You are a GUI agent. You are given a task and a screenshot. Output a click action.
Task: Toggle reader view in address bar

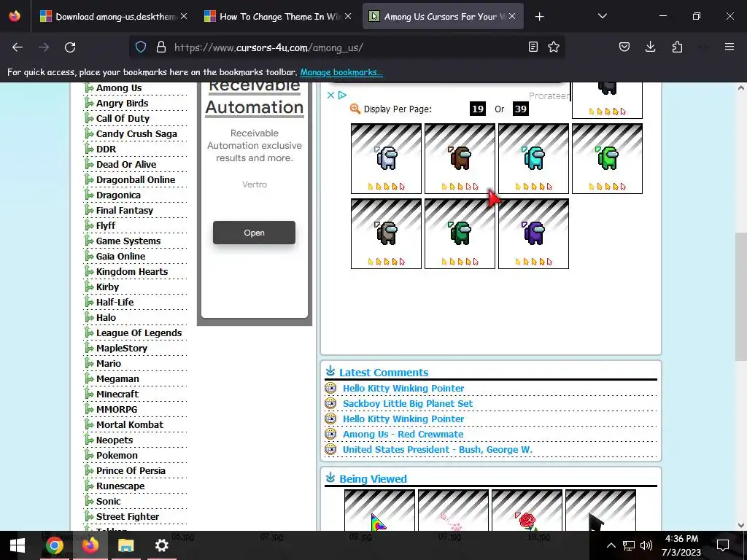click(x=533, y=47)
